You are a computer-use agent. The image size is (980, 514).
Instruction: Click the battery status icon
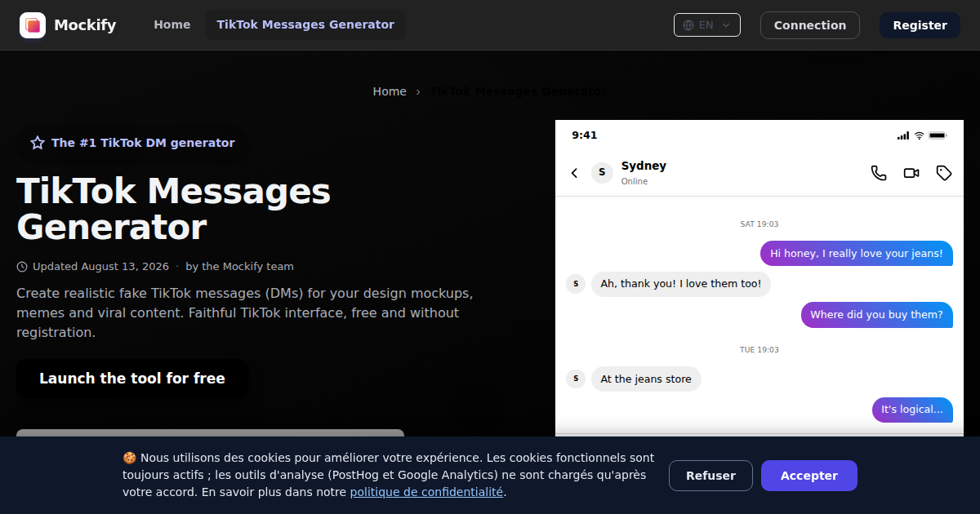938,135
